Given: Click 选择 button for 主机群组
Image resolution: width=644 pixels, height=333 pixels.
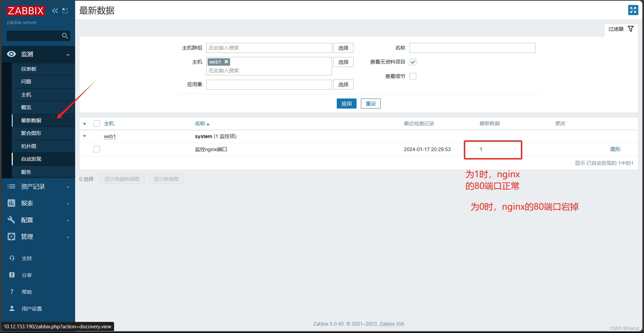Looking at the screenshot, I should pyautogui.click(x=343, y=48).
